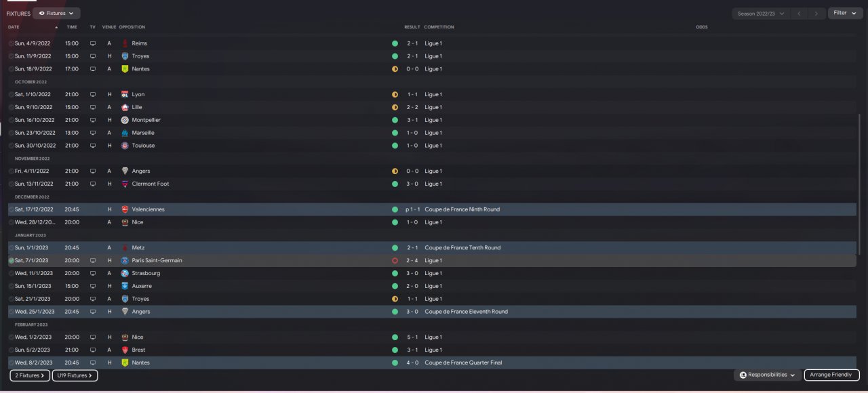Sort fixtures by the Date column header
Viewport: 868px width, 393px height.
[x=14, y=27]
